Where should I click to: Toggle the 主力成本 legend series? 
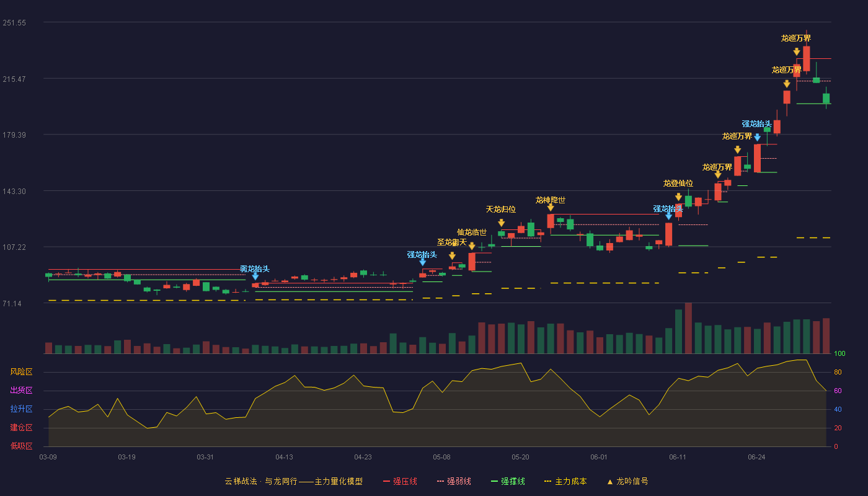coord(565,481)
